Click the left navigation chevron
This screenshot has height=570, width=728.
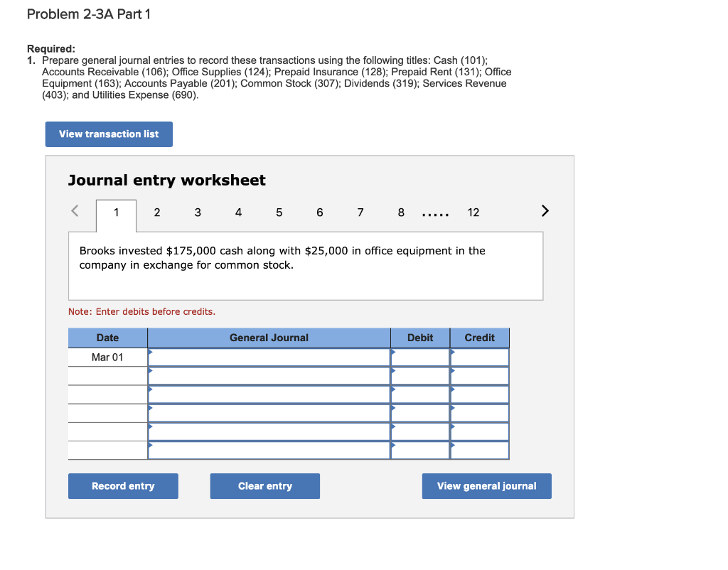click(73, 210)
